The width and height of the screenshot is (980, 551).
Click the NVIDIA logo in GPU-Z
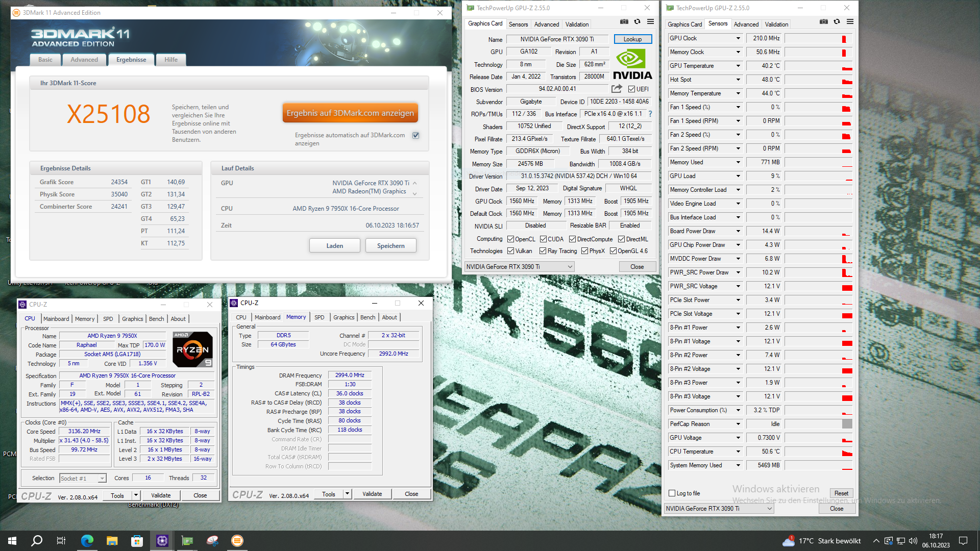pyautogui.click(x=632, y=65)
